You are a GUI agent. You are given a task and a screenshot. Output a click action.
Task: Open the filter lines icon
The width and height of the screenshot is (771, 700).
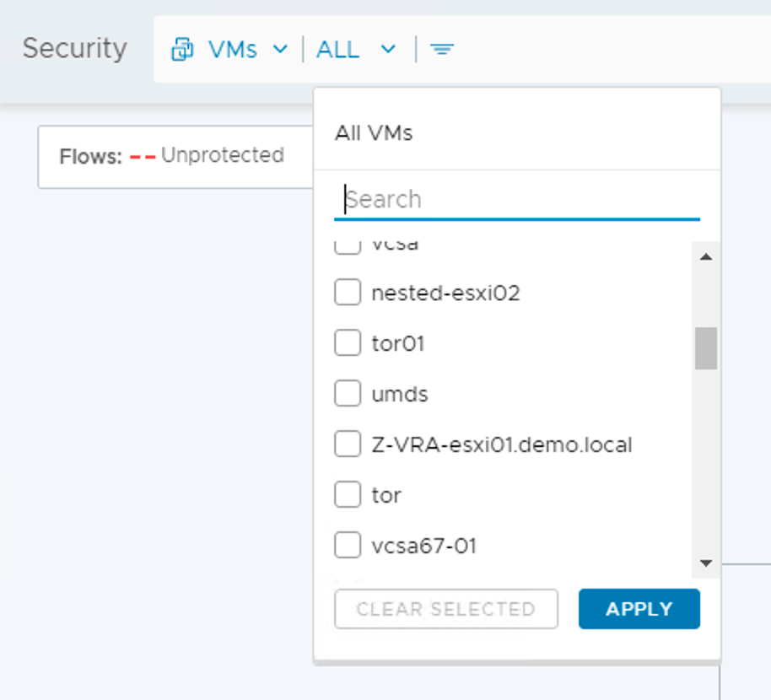[442, 50]
